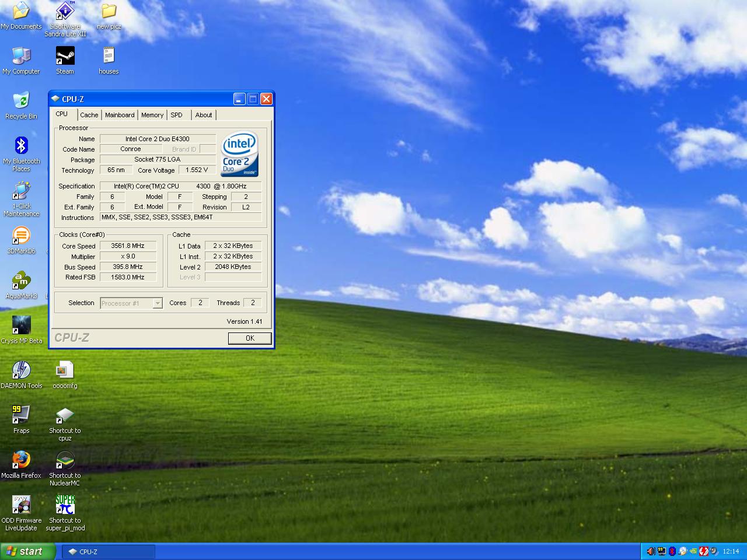Click the Intel Core 2 Duo logo
The image size is (747, 560).
(x=239, y=153)
